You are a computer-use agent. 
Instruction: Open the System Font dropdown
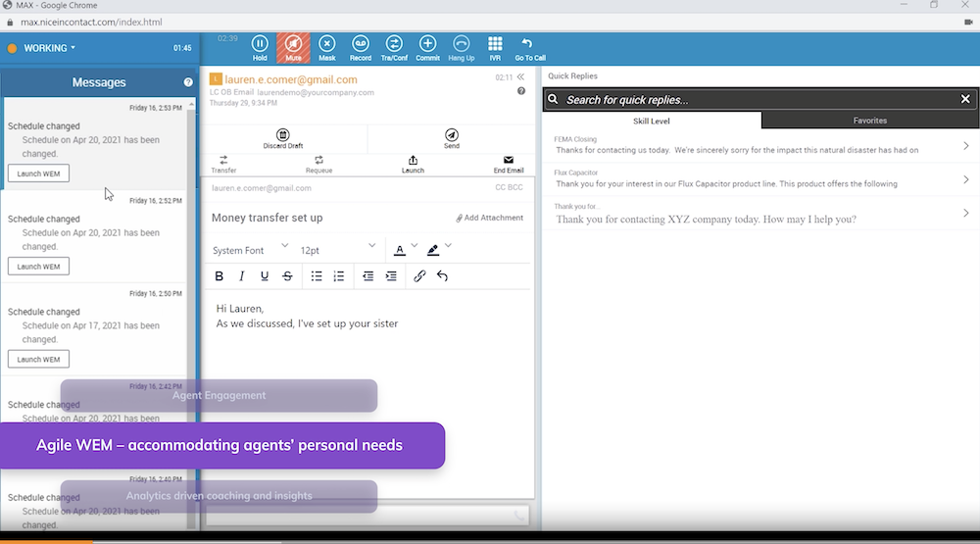point(250,250)
